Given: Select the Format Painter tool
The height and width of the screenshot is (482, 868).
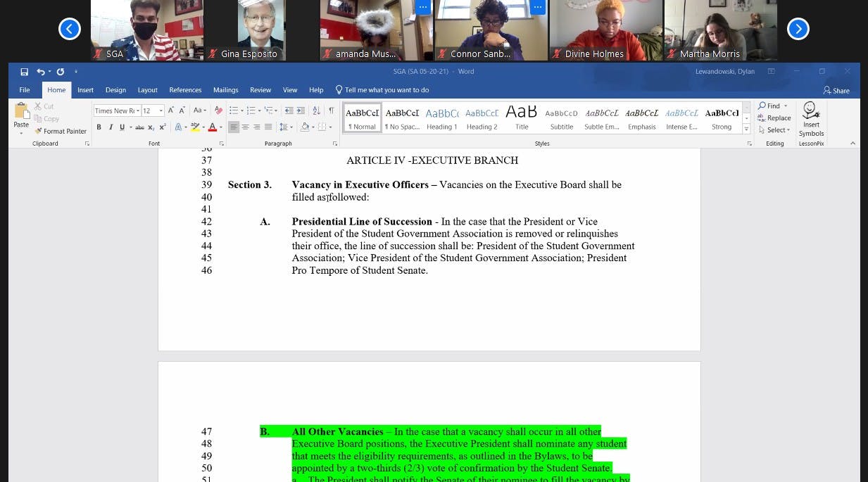Looking at the screenshot, I should click(61, 132).
